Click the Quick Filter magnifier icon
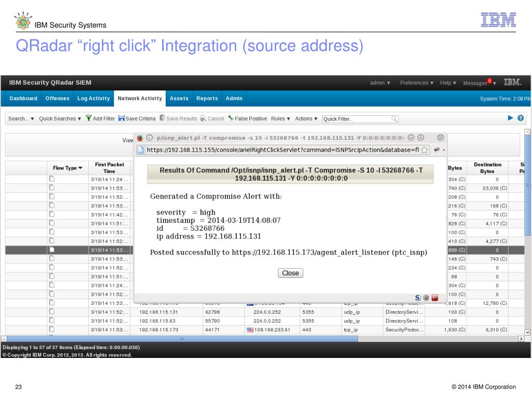Screen dimensions: 532x399 (394, 119)
